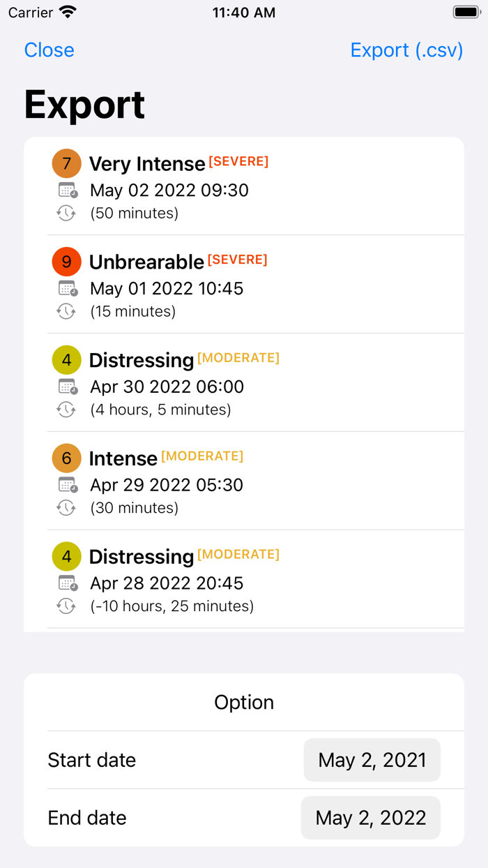488x868 pixels.
Task: Tap the battery indicator in status bar
Action: click(x=466, y=13)
